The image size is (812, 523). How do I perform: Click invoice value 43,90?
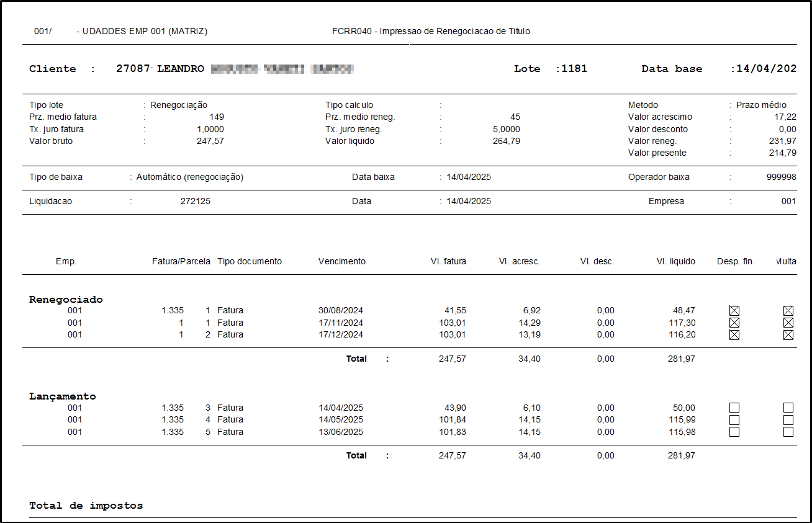455,408
